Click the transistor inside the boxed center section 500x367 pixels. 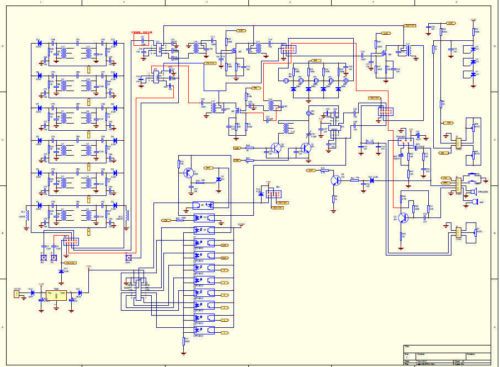point(189,173)
